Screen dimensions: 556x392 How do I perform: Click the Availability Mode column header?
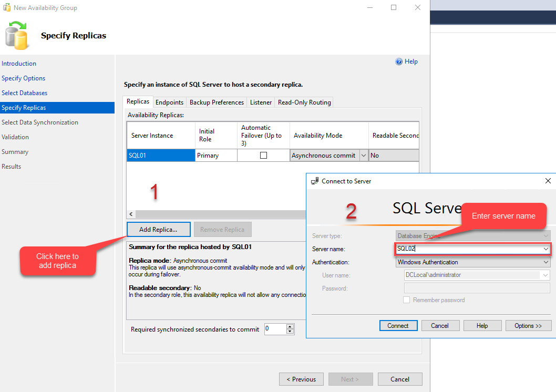329,136
